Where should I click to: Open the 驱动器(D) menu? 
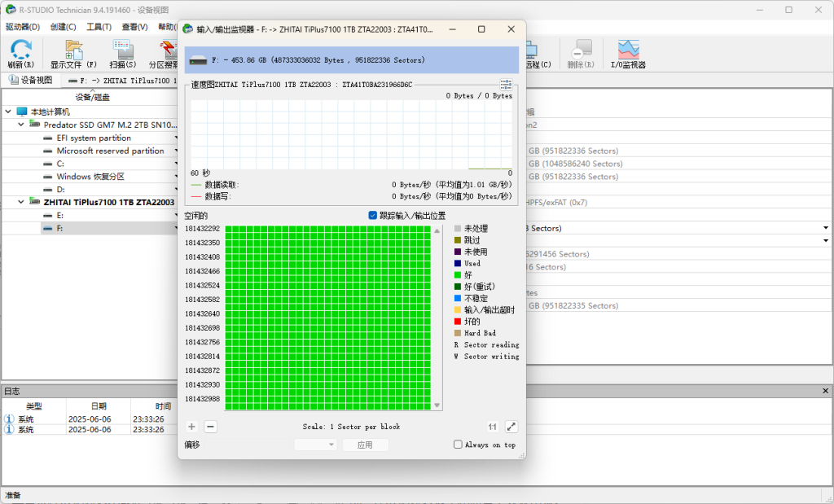tap(23, 27)
